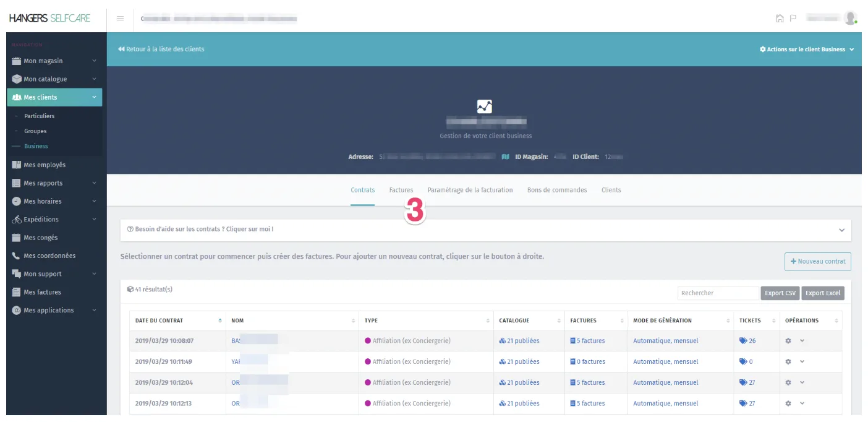Click the Mes applications icon
This screenshot has height=422, width=868.
(x=17, y=310)
